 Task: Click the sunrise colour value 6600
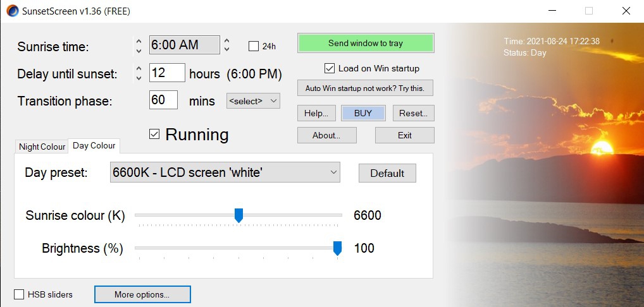368,215
